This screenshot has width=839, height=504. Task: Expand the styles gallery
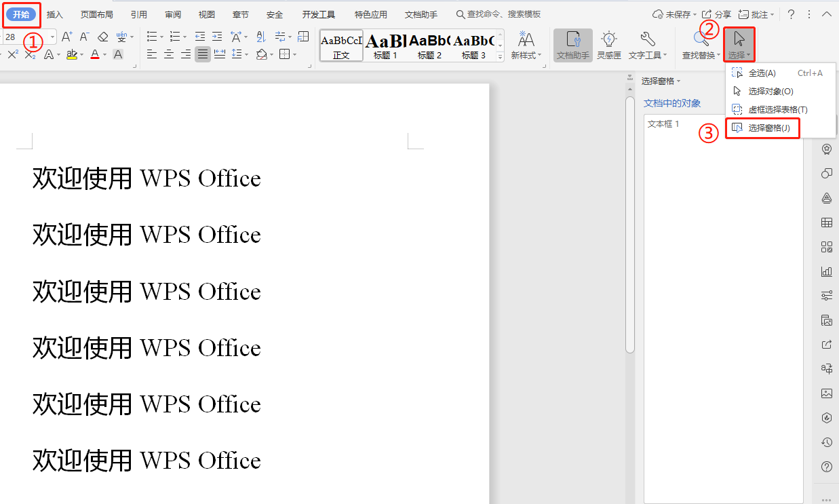[501, 58]
